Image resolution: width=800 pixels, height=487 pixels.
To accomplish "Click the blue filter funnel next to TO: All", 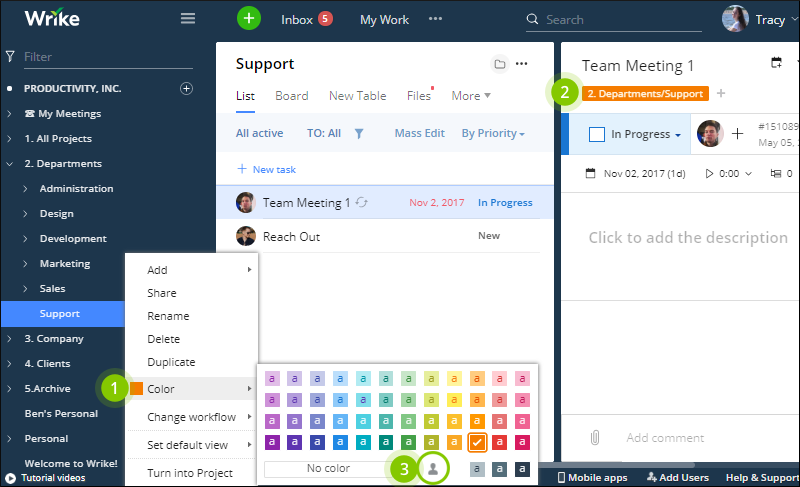I will point(359,134).
